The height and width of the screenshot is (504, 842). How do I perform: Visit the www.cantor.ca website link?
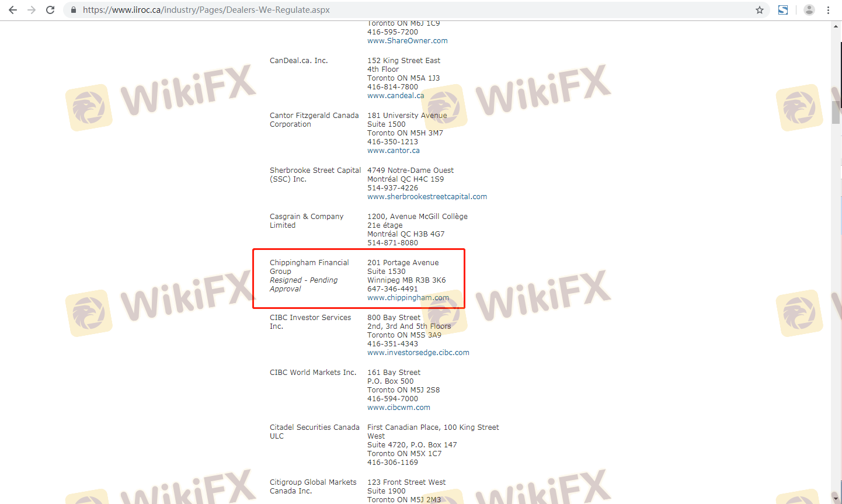[x=394, y=151]
